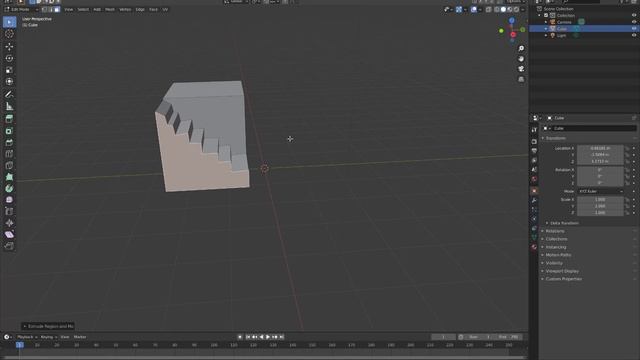
Task: Select the Shear tool
Action: [9, 234]
